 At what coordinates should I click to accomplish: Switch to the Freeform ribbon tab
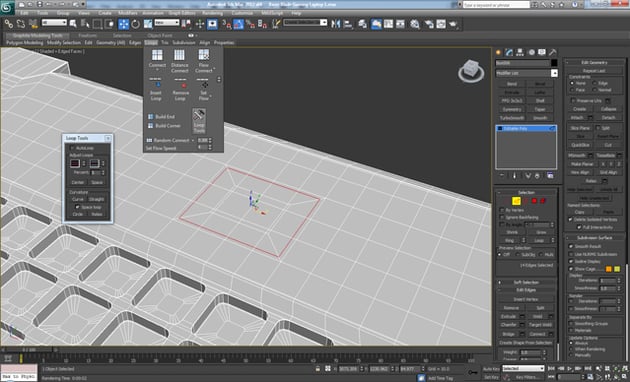(88, 35)
